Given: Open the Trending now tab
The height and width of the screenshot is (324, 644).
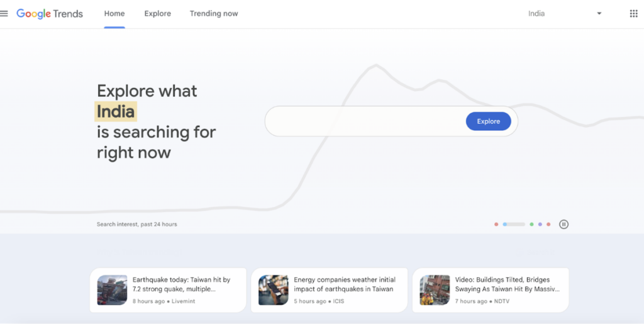Looking at the screenshot, I should click(214, 14).
